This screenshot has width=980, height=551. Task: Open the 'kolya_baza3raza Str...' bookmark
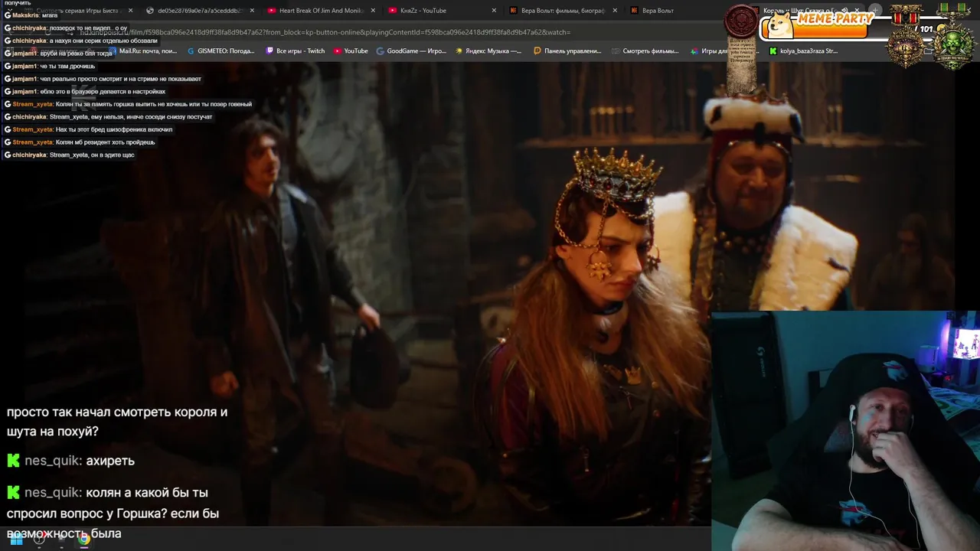[804, 51]
